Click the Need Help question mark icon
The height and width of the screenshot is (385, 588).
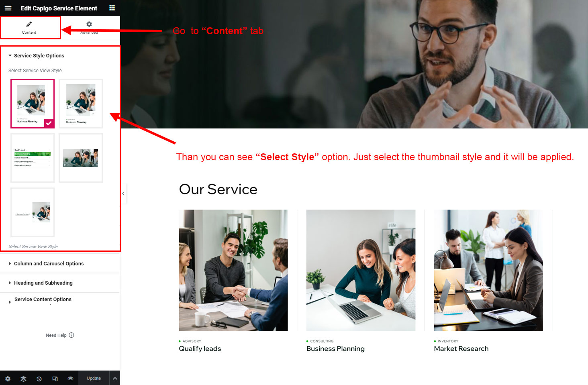pos(71,335)
